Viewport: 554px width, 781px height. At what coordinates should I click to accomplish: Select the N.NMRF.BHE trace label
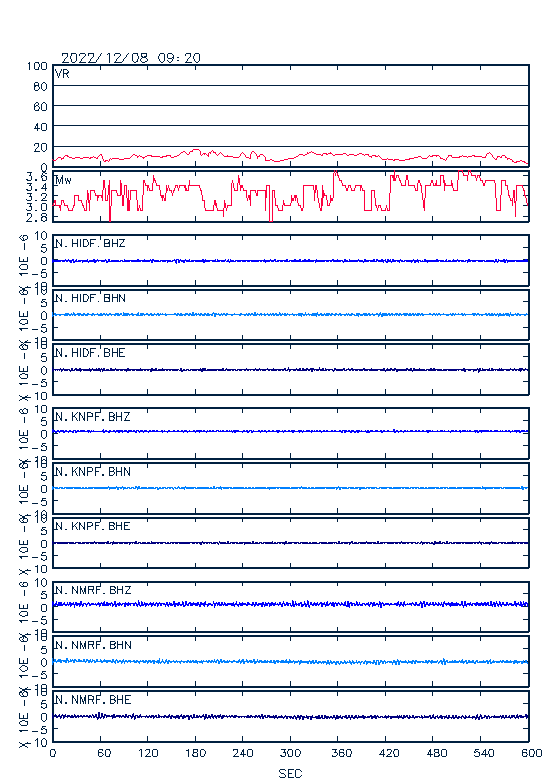click(93, 699)
